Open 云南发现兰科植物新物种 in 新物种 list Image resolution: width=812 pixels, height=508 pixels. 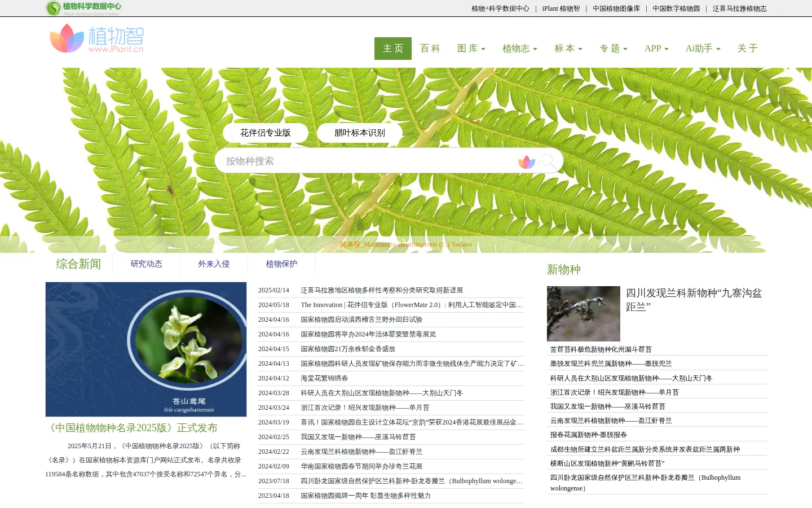pyautogui.click(x=611, y=421)
